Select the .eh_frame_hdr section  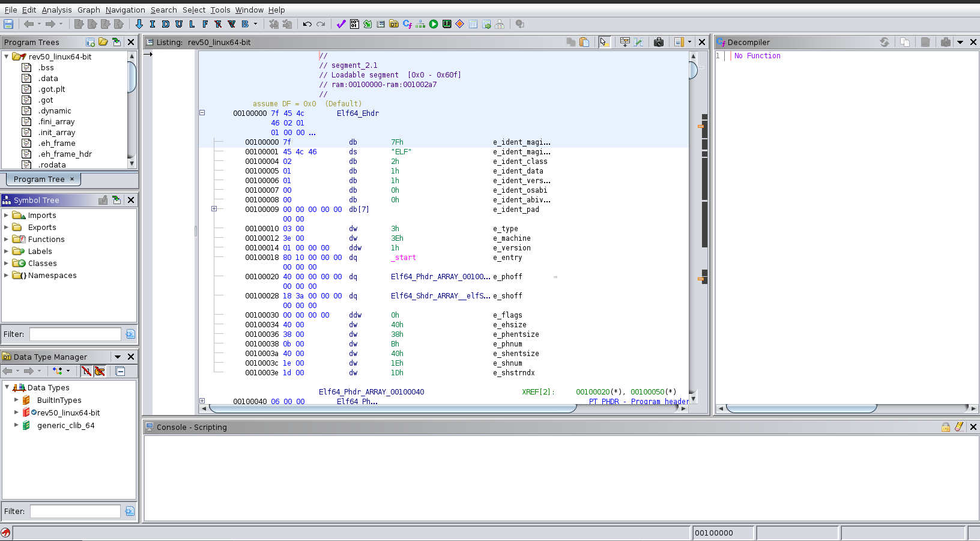point(65,154)
